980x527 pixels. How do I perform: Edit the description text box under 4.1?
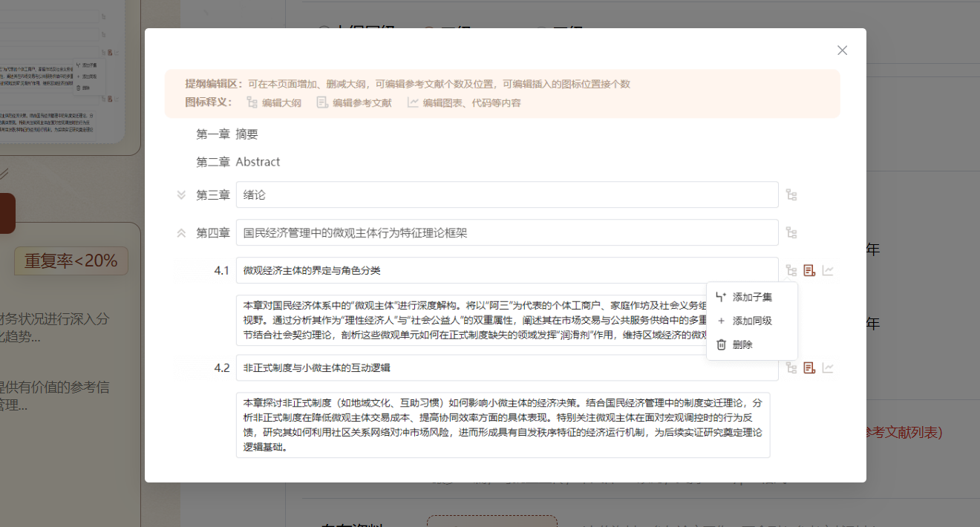pyautogui.click(x=503, y=321)
